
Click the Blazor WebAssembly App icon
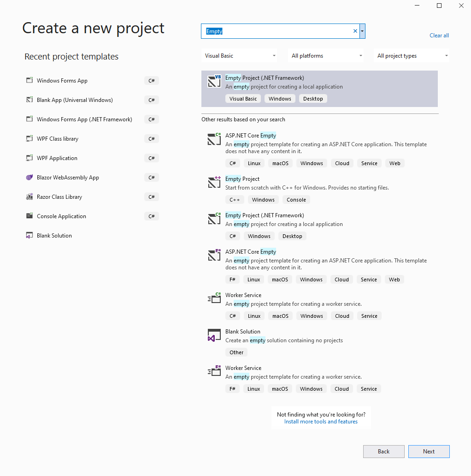pyautogui.click(x=29, y=178)
